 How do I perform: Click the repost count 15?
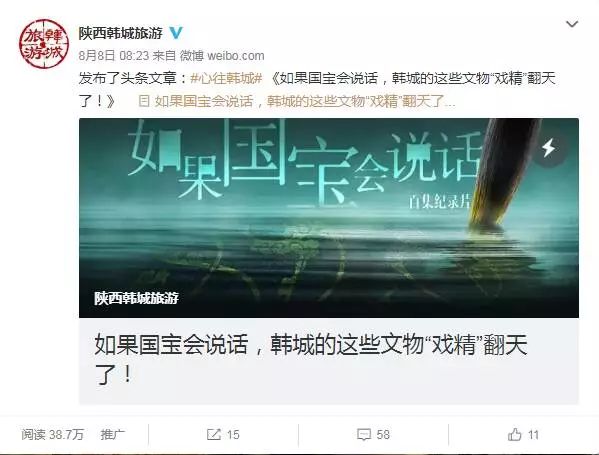click(x=233, y=434)
